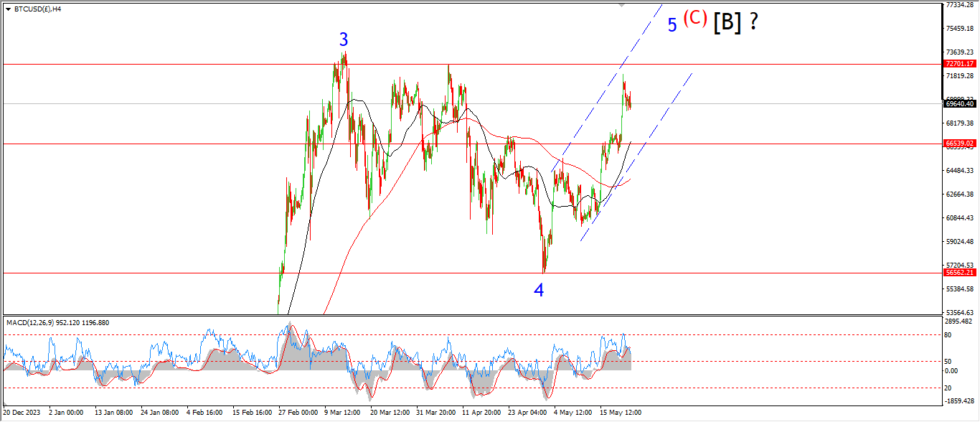Click the 31 Mar 20:00 date label

pos(437,413)
